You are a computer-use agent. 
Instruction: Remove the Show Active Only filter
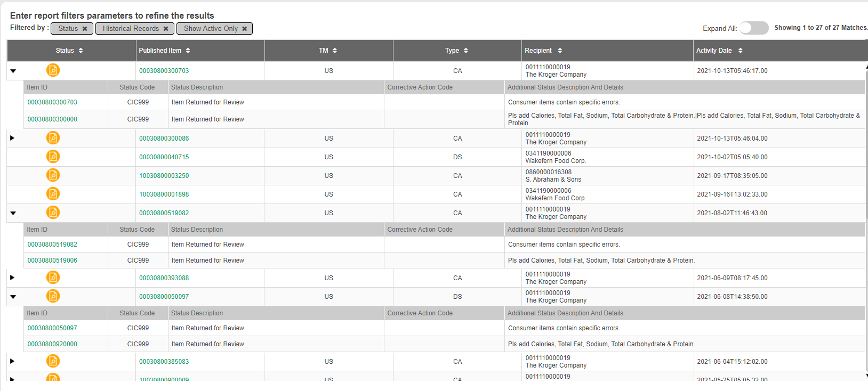(245, 29)
